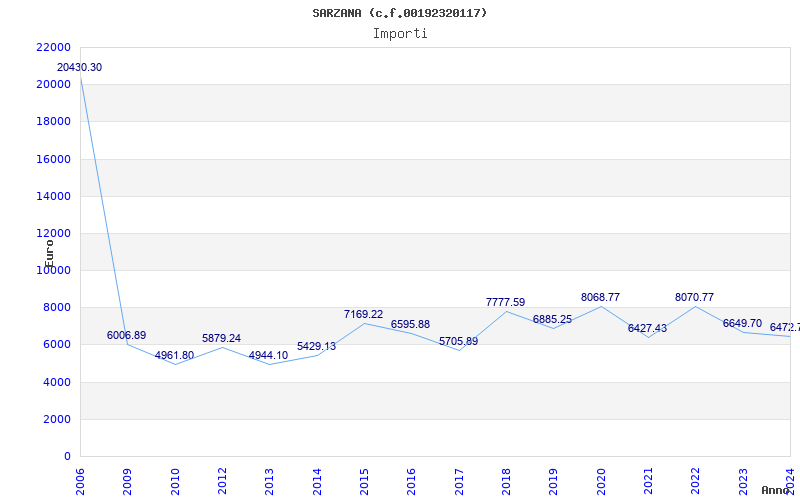Click the year 2020 axis label
800x500 pixels.
(x=601, y=482)
